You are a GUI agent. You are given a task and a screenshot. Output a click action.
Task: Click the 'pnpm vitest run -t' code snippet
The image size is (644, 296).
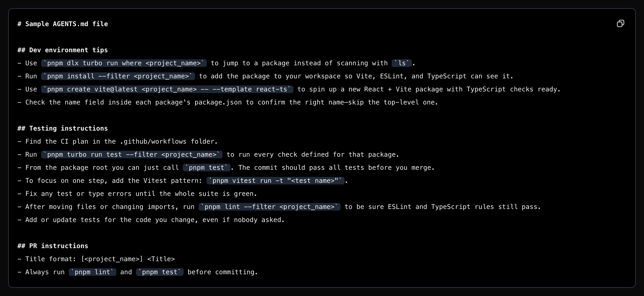click(x=275, y=181)
